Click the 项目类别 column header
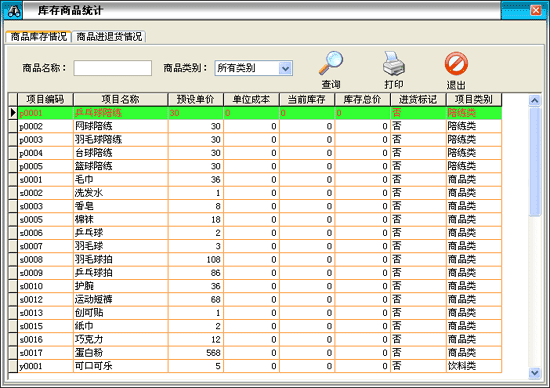550x388 pixels. [474, 99]
